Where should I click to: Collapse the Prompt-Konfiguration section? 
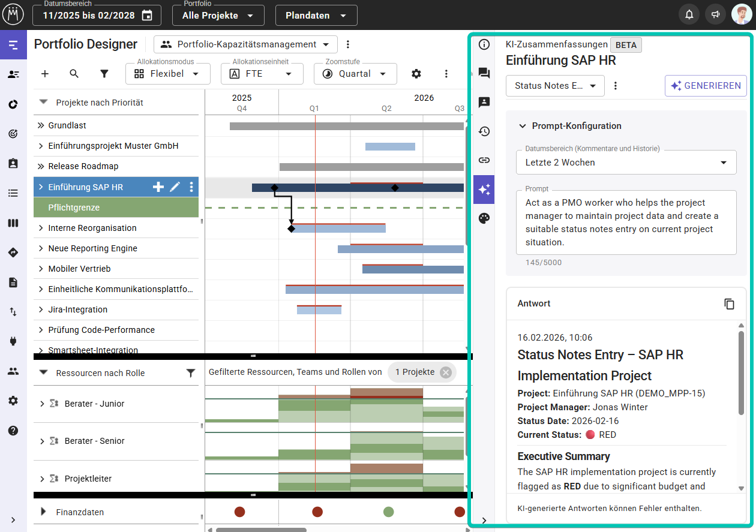pyautogui.click(x=521, y=126)
